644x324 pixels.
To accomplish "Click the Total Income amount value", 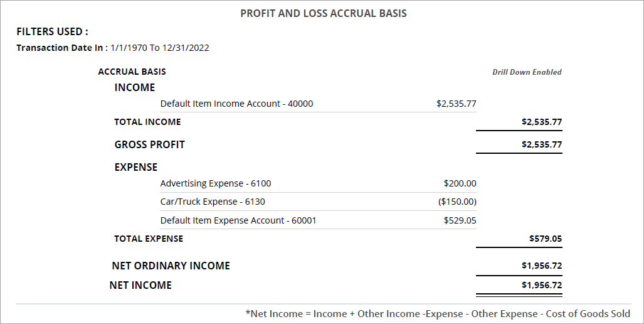I will coord(541,122).
